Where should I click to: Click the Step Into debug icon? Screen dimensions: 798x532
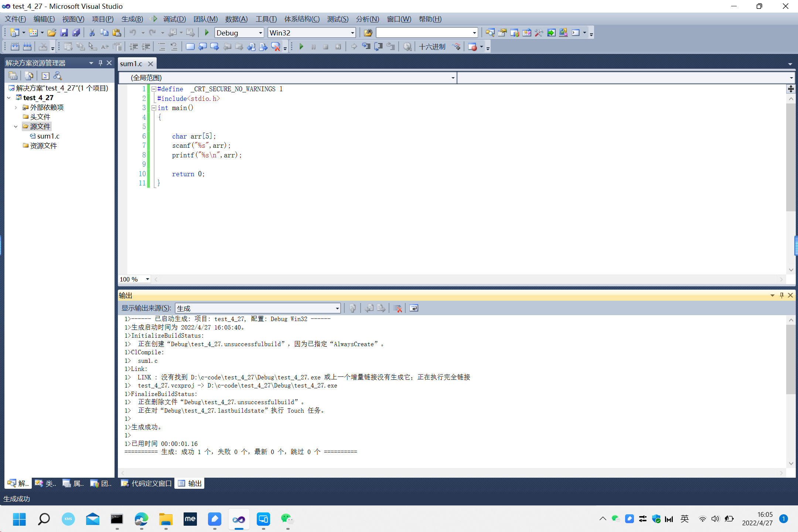pyautogui.click(x=366, y=47)
